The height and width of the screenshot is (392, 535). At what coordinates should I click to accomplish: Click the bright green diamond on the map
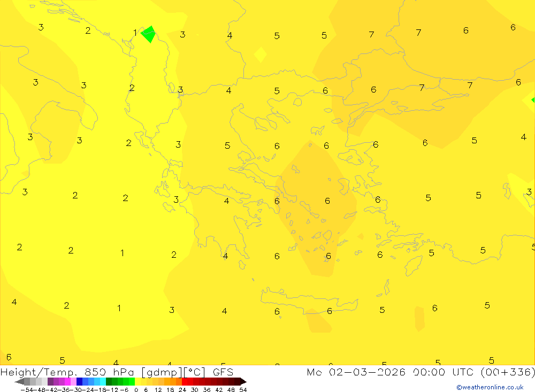[148, 34]
